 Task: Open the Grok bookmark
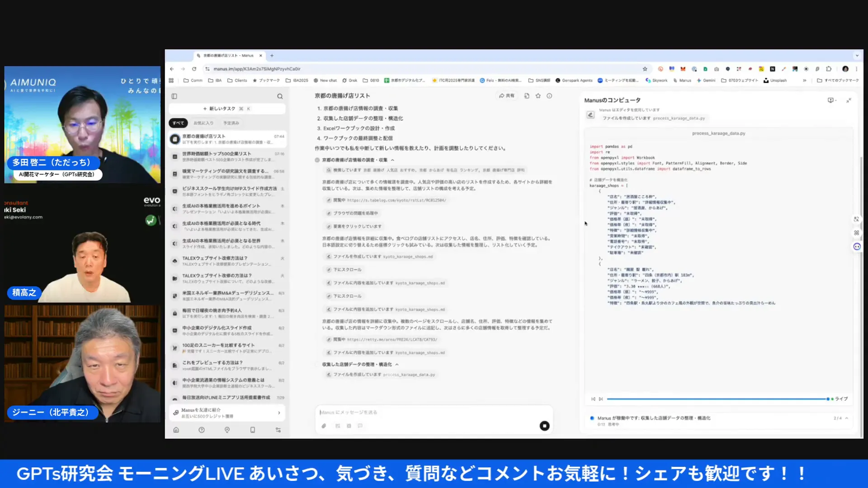click(349, 80)
